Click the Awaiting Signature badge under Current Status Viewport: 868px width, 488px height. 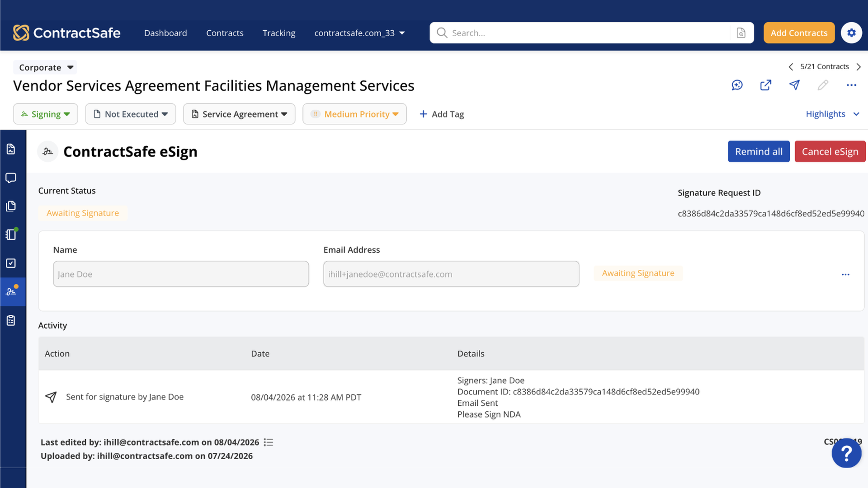point(83,213)
